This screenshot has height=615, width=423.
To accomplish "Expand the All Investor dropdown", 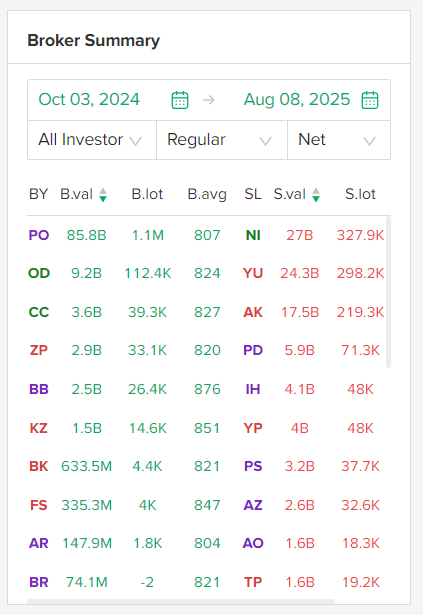I will 92,140.
